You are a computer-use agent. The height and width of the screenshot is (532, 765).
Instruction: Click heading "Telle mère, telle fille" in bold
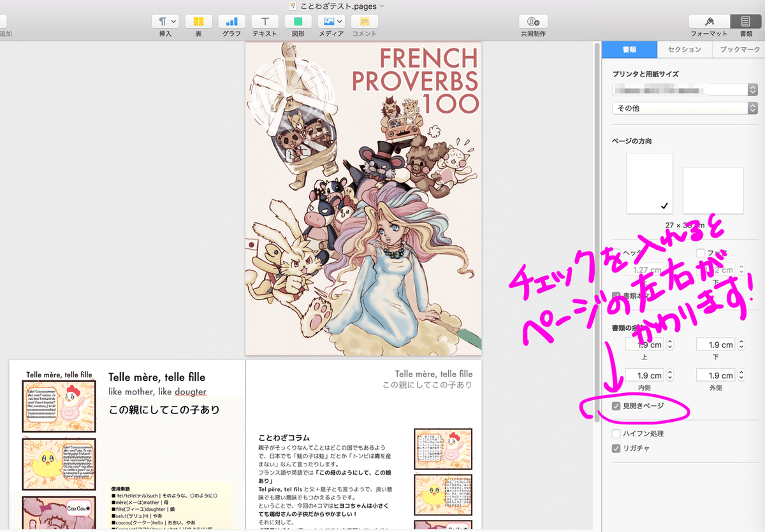(157, 378)
